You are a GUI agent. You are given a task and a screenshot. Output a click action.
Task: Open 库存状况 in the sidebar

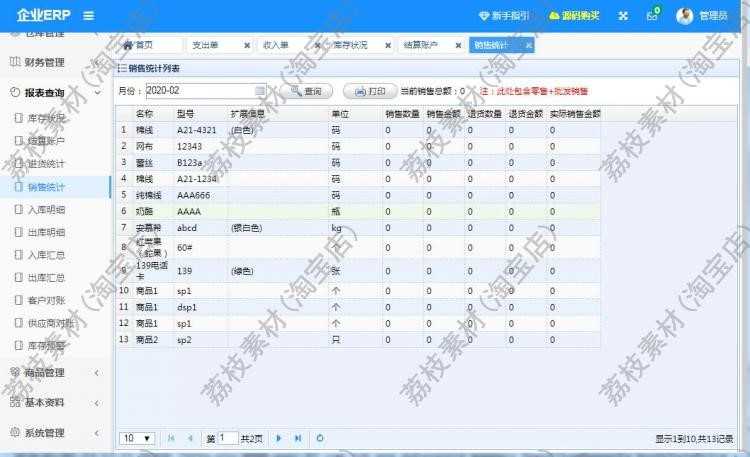46,118
